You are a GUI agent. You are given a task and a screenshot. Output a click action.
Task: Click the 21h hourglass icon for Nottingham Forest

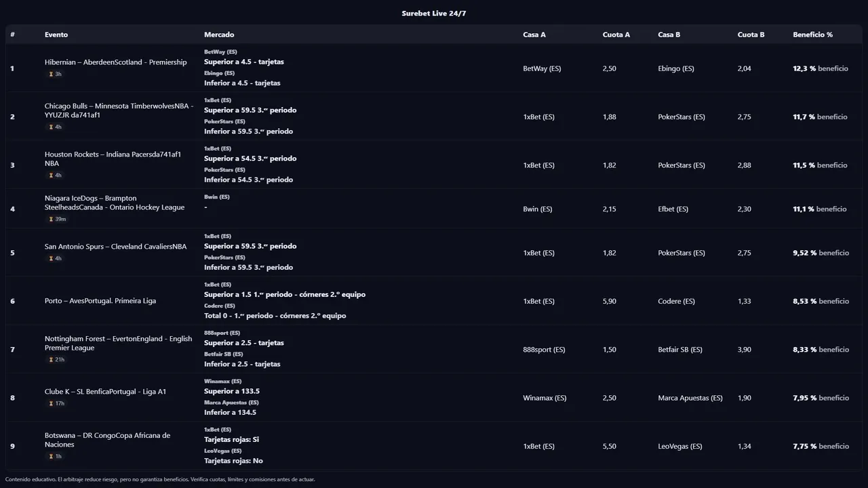[51, 360]
